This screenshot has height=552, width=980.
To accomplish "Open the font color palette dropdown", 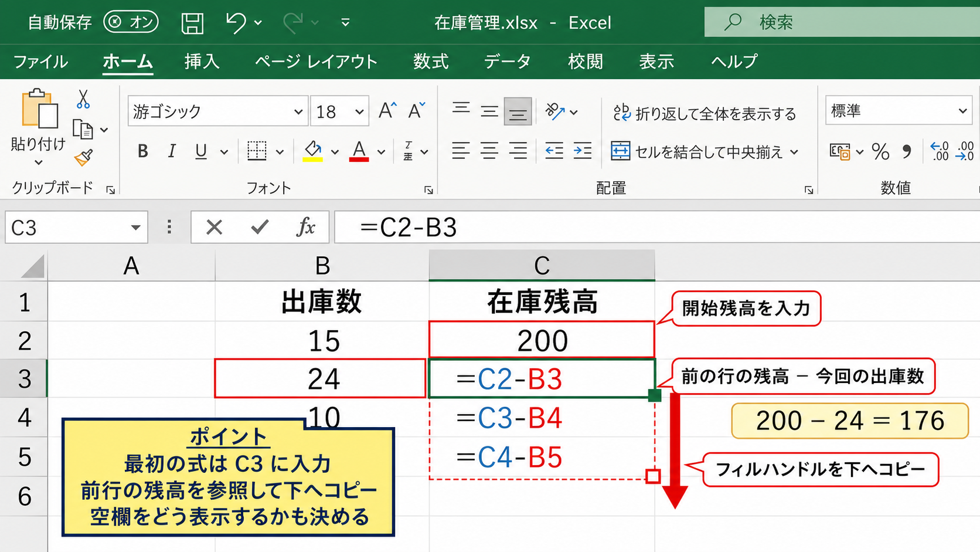I will click(x=381, y=152).
